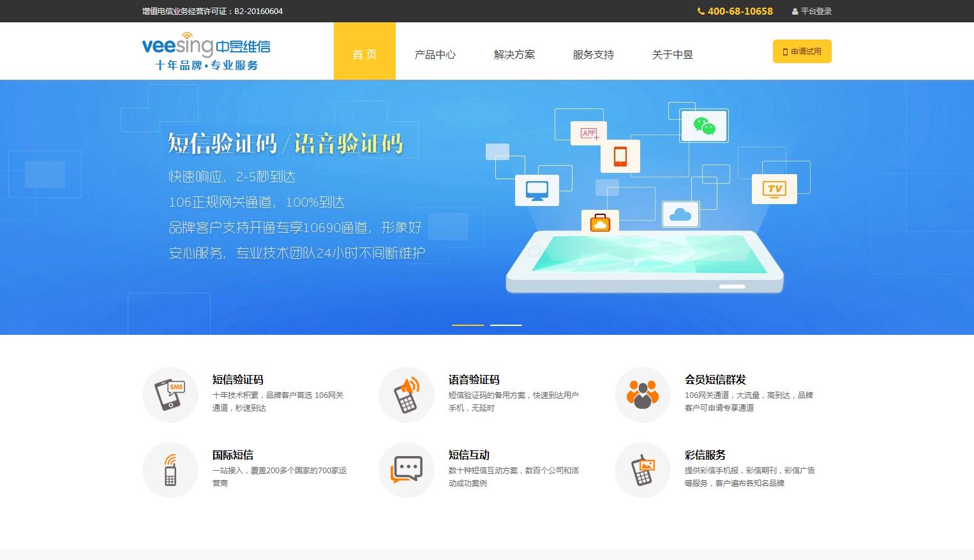This screenshot has width=974, height=560.
Task: Click the group members icon beside 会员短信群发
Action: pyautogui.click(x=642, y=394)
